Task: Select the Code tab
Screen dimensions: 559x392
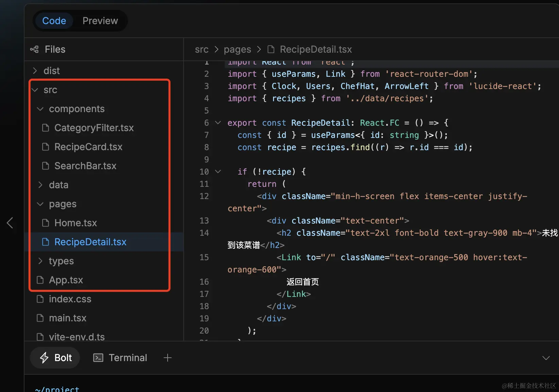Action: point(54,21)
